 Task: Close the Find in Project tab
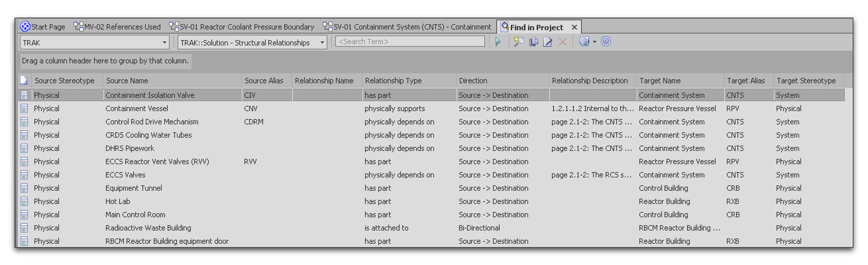click(574, 27)
